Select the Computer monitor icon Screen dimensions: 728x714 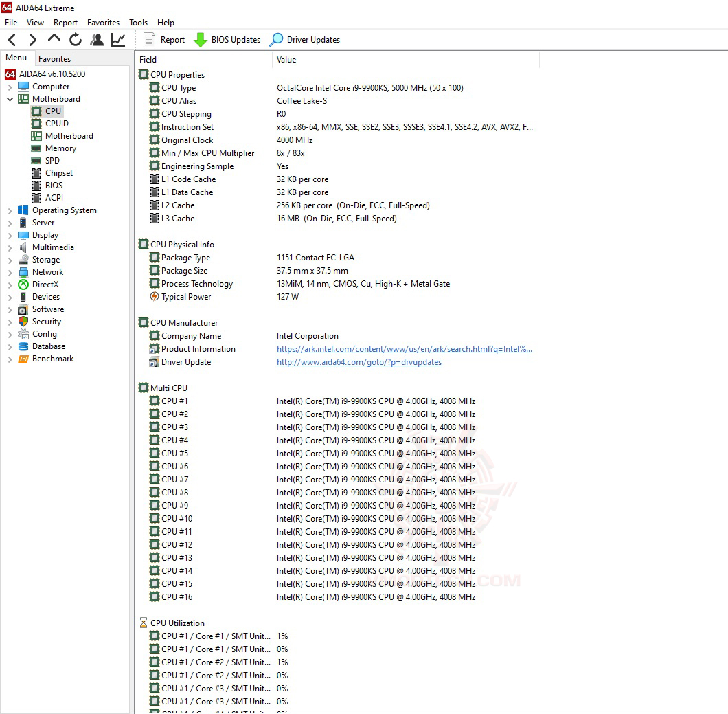(x=23, y=87)
